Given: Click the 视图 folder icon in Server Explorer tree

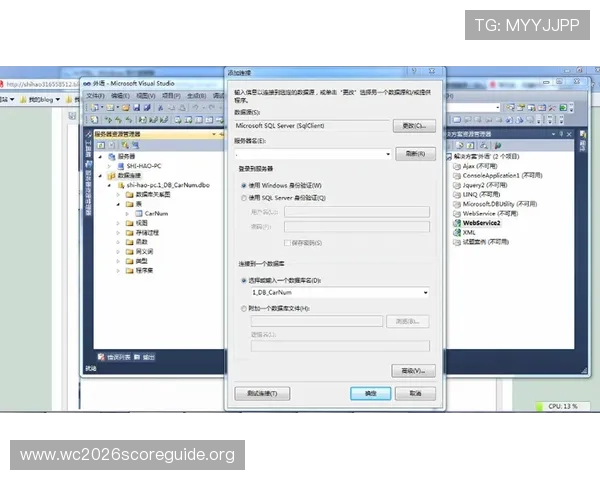Looking at the screenshot, I should click(130, 223).
